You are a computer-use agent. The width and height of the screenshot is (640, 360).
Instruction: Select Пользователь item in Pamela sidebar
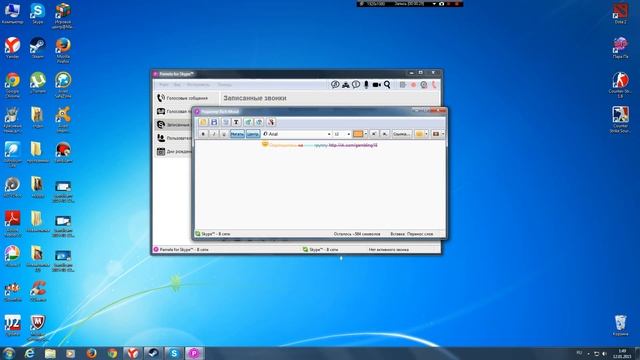coord(173,138)
